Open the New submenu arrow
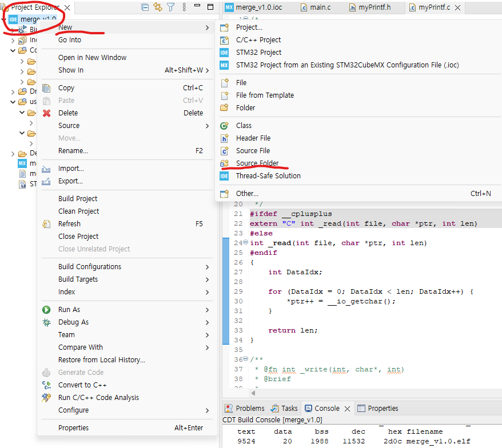This screenshot has height=448, width=502. coord(207,27)
